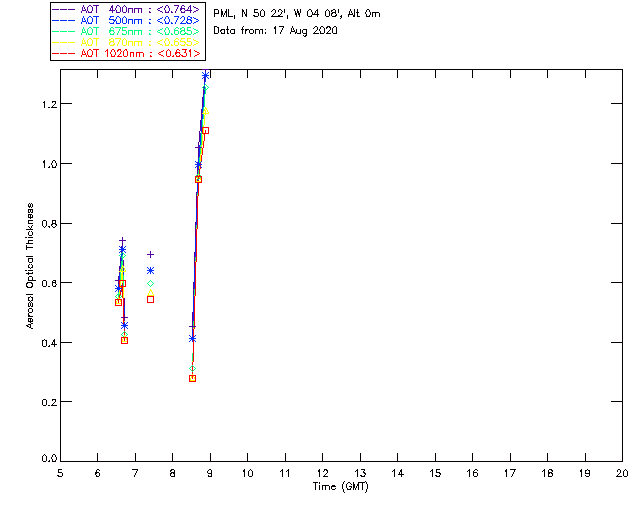Click the AOT 870nm legend entry

(x=127, y=42)
